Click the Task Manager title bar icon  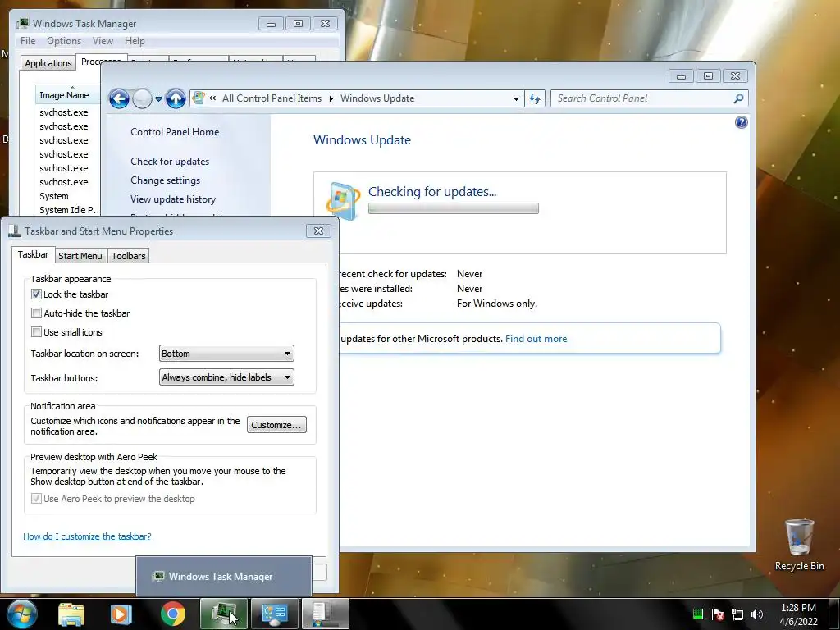(22, 24)
